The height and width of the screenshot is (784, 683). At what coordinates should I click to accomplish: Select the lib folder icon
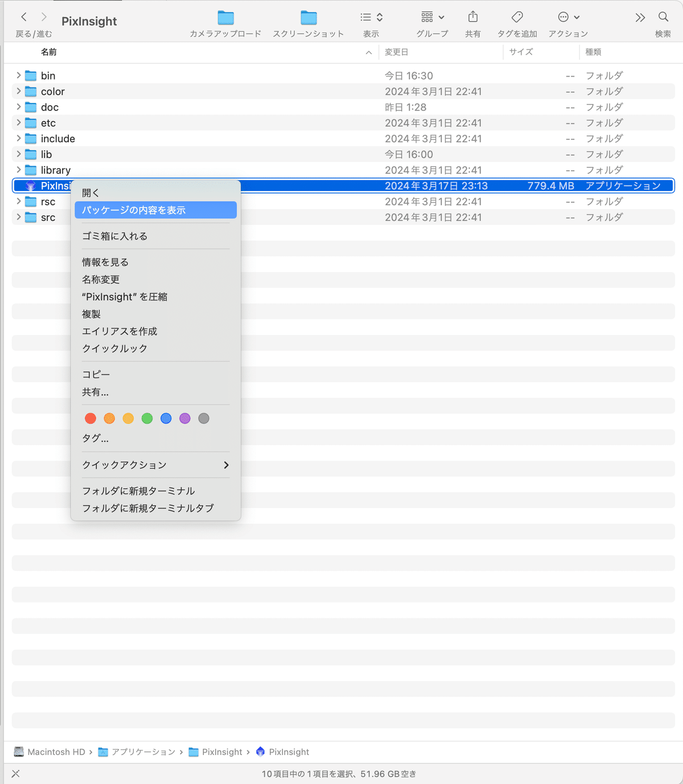[x=31, y=154]
